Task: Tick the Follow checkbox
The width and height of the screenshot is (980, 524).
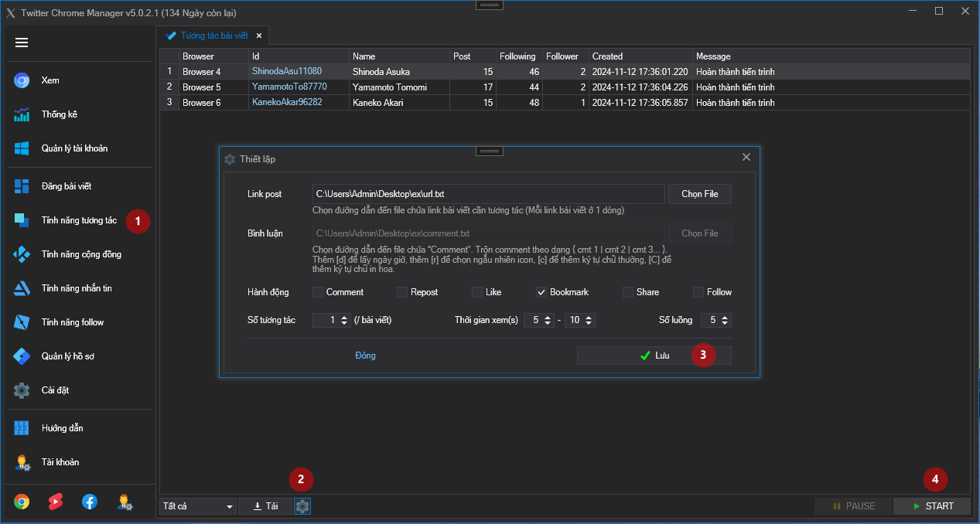Action: 698,292
